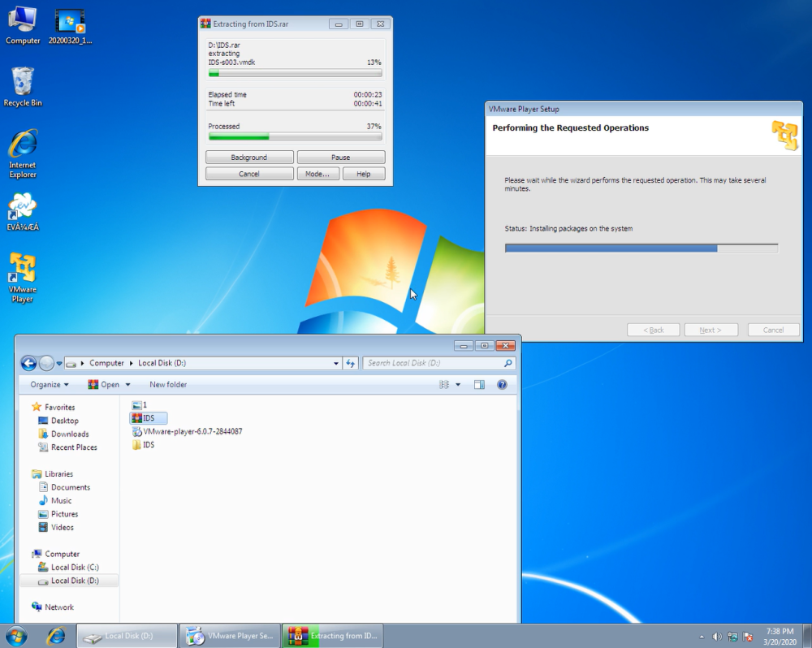This screenshot has height=648, width=812.
Task: Click the Open button in Explorer toolbar
Action: (104, 384)
